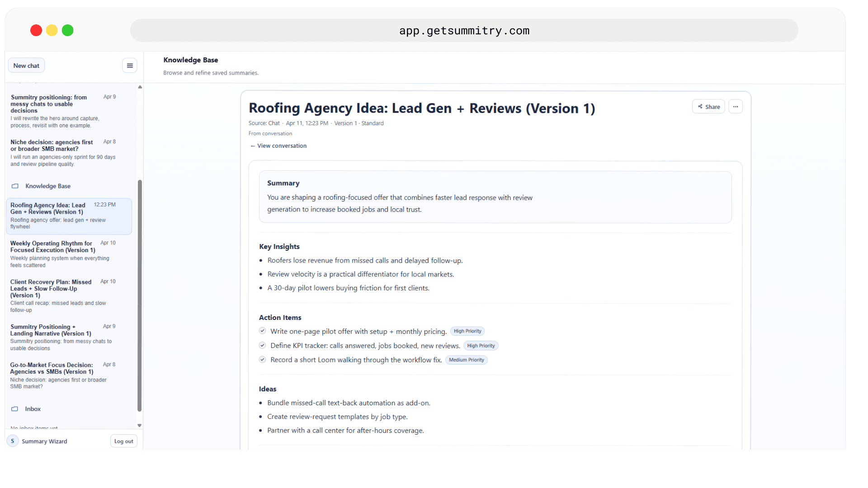Click the sidebar scrollbar down arrow
The width and height of the screenshot is (868, 488).
tap(139, 425)
